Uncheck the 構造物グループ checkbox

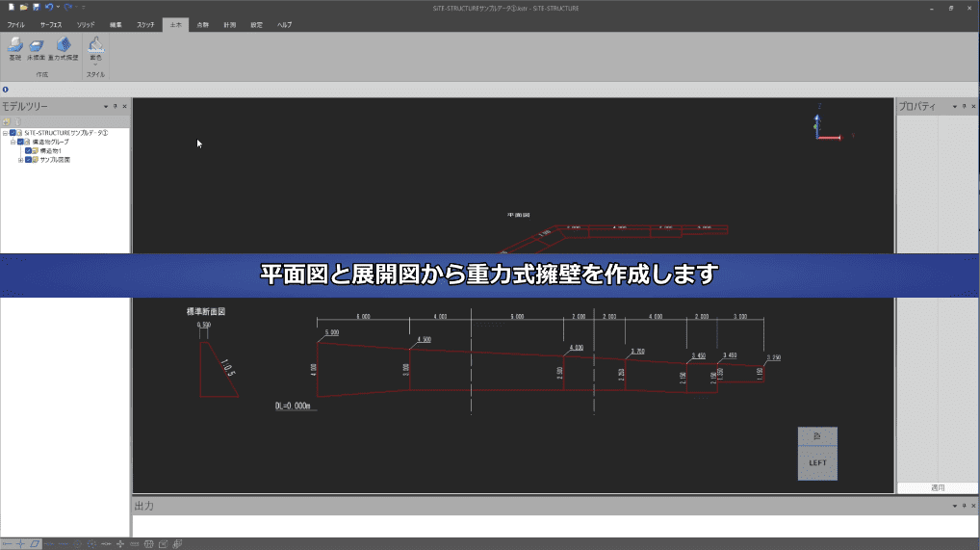(20, 142)
